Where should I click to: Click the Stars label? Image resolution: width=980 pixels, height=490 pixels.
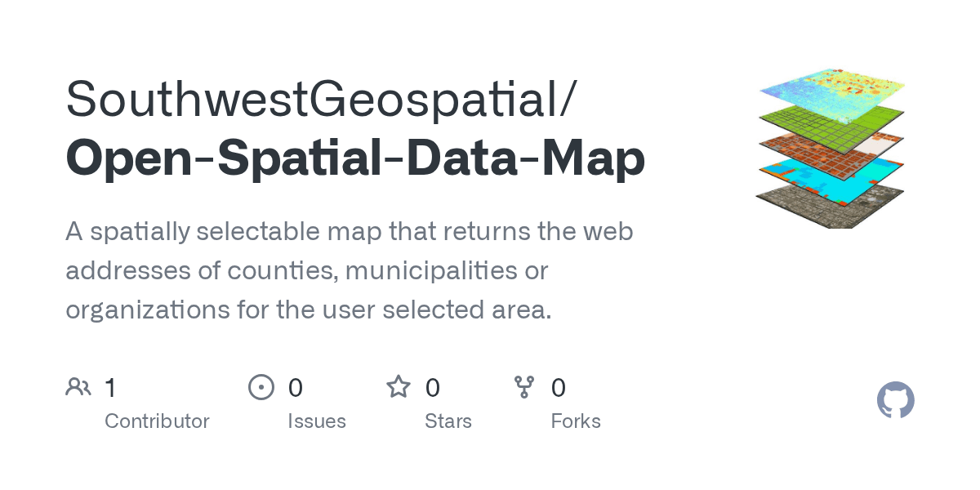(x=448, y=421)
